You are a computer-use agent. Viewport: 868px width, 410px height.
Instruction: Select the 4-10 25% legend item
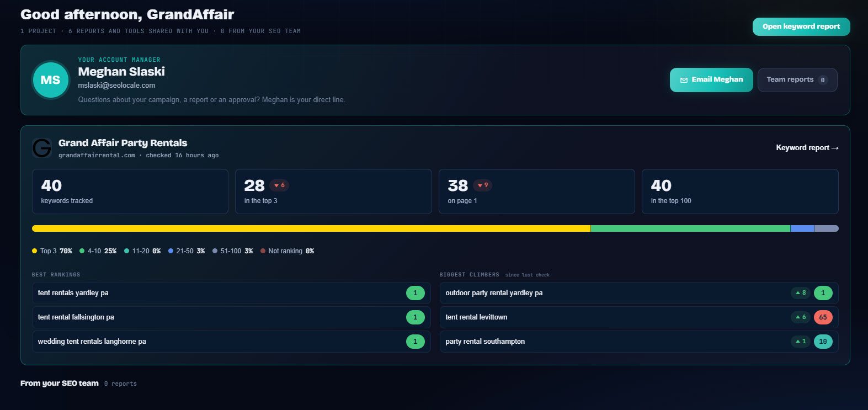[x=98, y=251]
